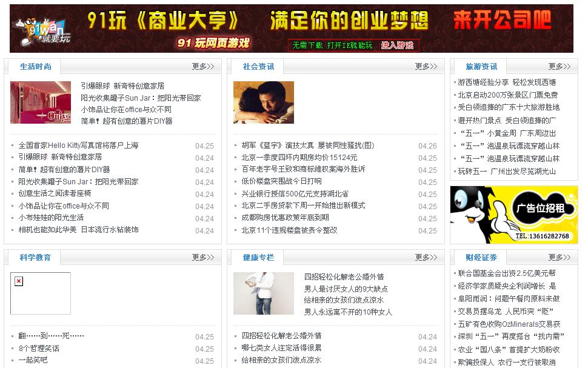Open the man in white thumbnail
Viewport: 588px width, 368px height.
(x=264, y=293)
